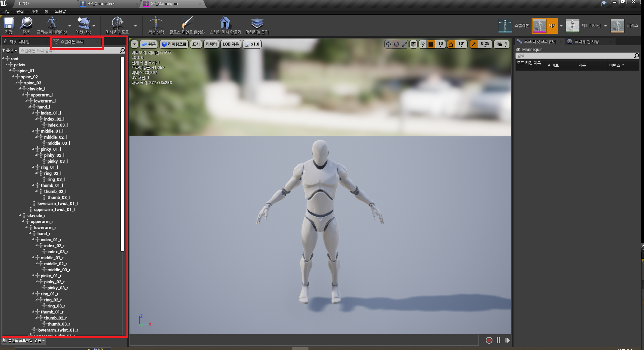Click the LOD Auto (LOD 자동) button

pos(231,44)
